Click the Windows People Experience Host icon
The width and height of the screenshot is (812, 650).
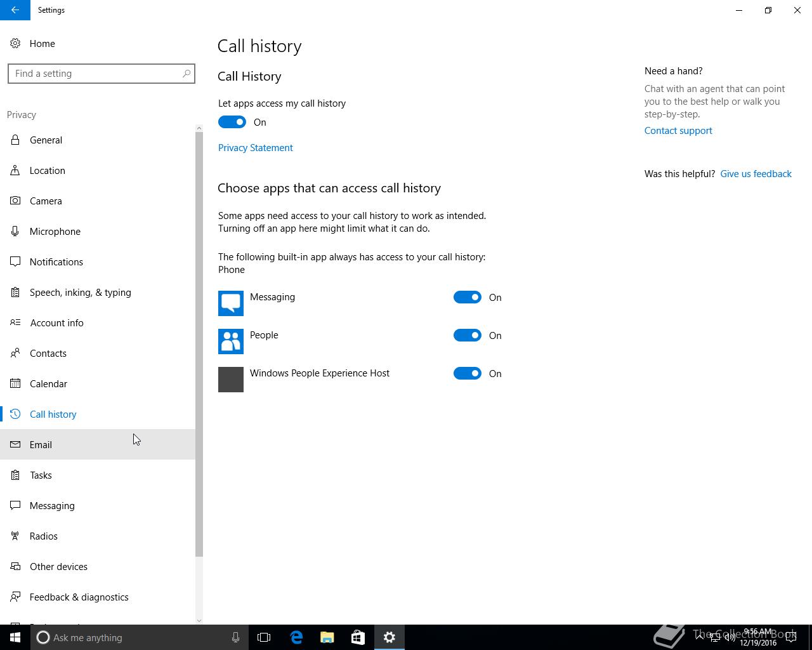click(231, 380)
